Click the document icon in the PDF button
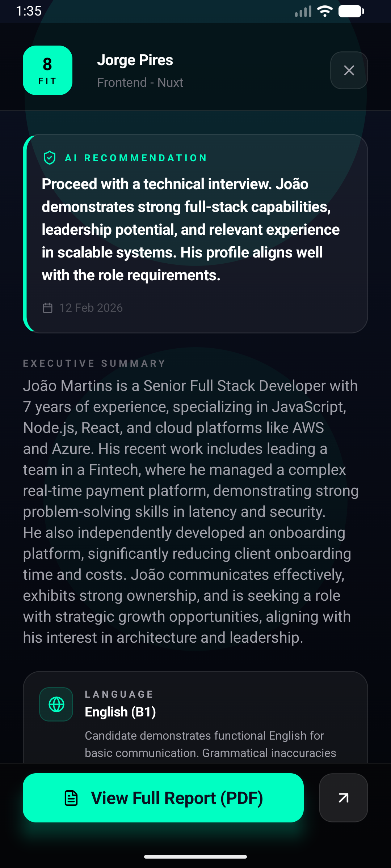The width and height of the screenshot is (391, 868). 71,798
